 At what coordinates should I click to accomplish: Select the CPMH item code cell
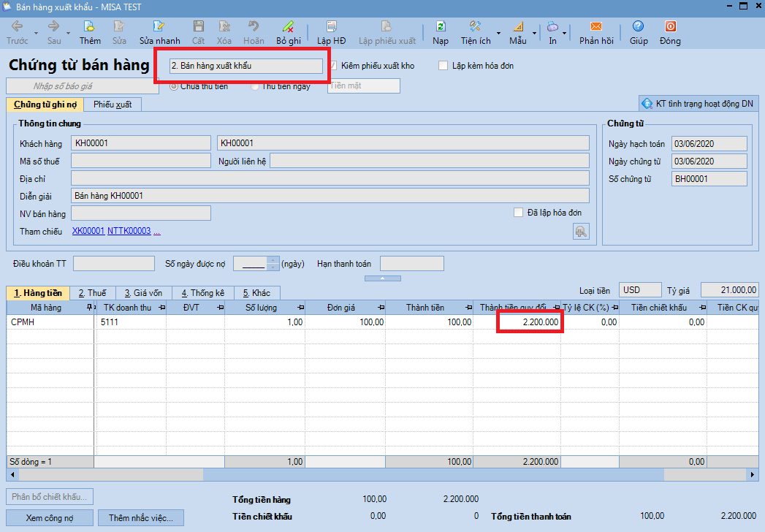pyautogui.click(x=50, y=322)
